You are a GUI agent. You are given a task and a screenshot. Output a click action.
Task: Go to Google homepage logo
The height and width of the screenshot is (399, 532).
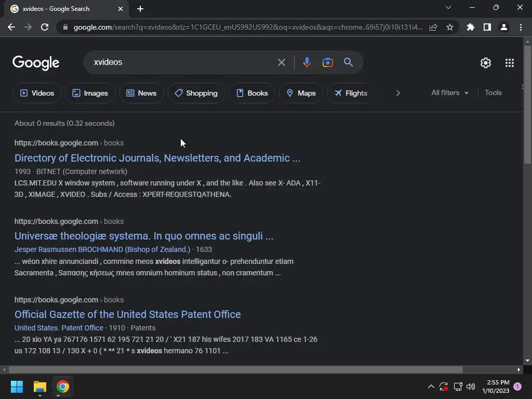pyautogui.click(x=36, y=63)
